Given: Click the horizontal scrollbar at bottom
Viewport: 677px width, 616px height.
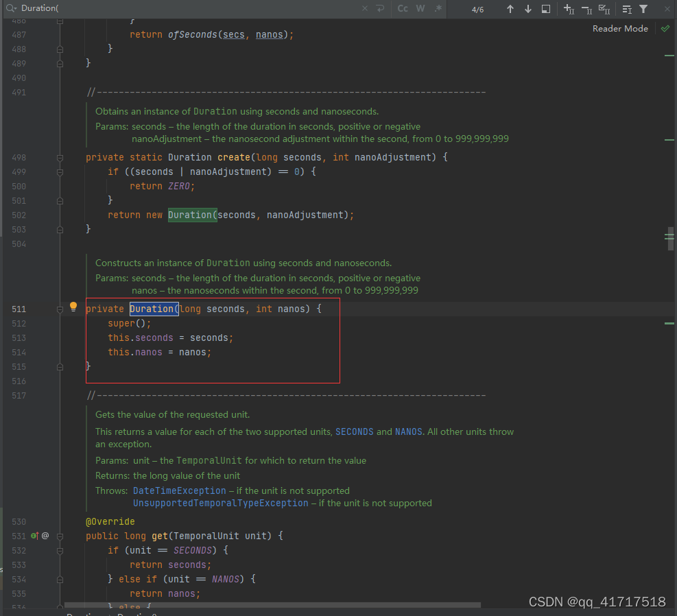Looking at the screenshot, I should pos(272,605).
